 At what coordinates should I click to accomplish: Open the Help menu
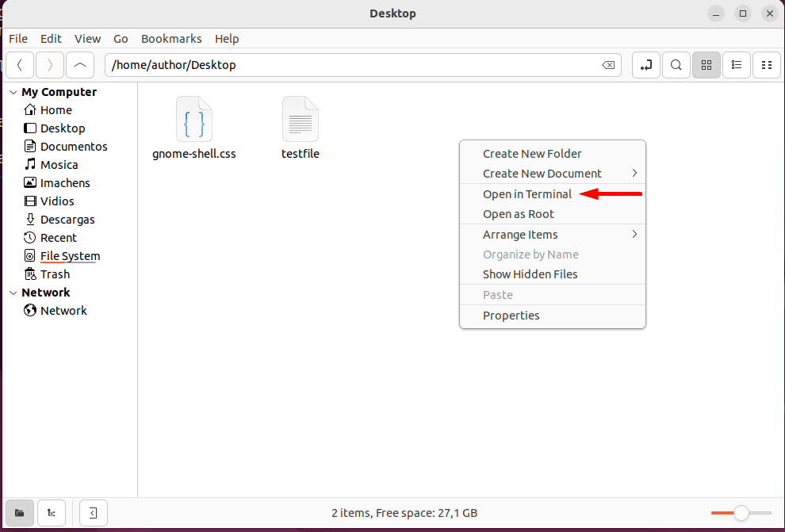tap(227, 39)
